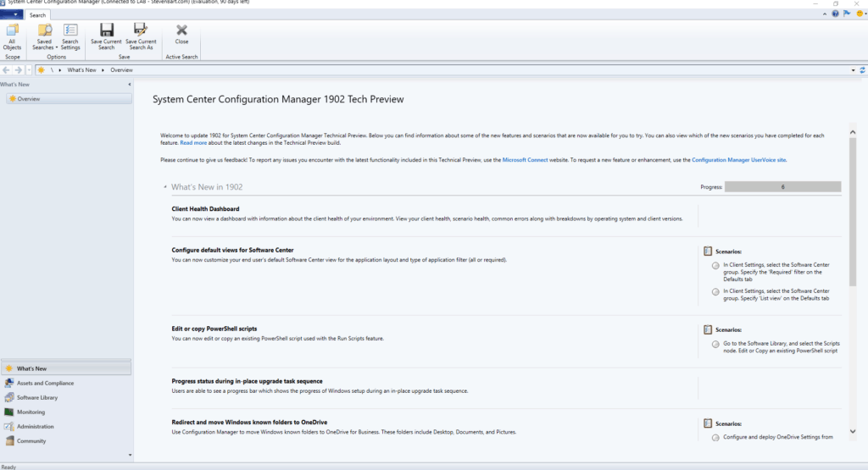Viewport: 868px width, 470px height.
Task: Click the What's New breadcrumb
Action: (x=82, y=70)
